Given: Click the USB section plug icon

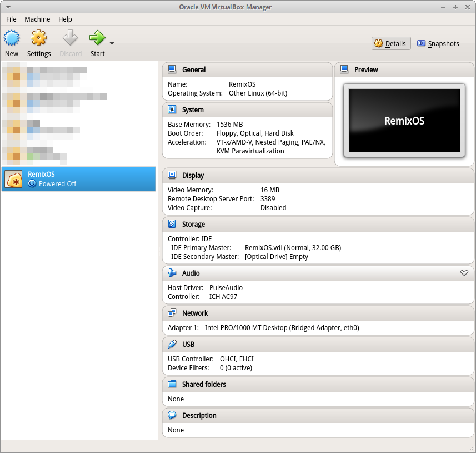Looking at the screenshot, I should 172,344.
